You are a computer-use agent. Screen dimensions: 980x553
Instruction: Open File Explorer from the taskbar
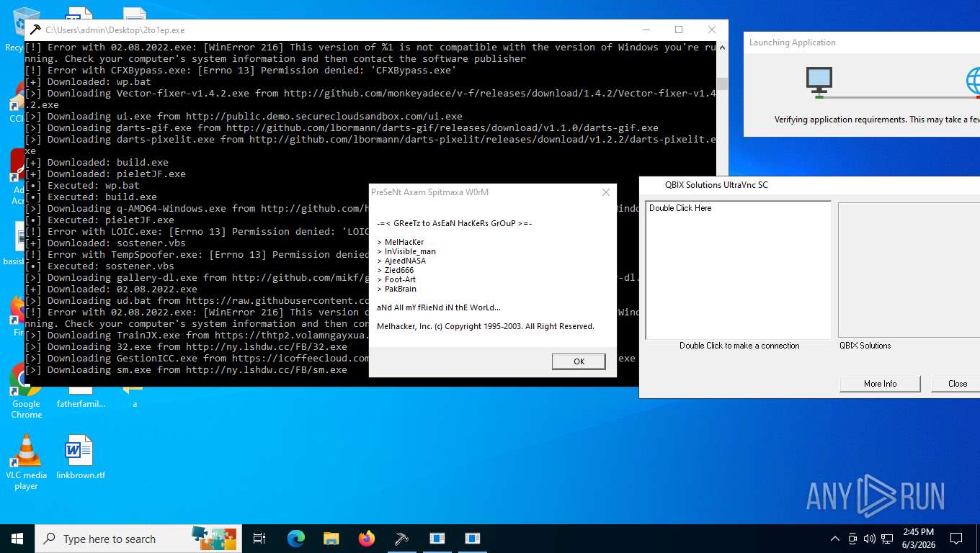tap(331, 539)
